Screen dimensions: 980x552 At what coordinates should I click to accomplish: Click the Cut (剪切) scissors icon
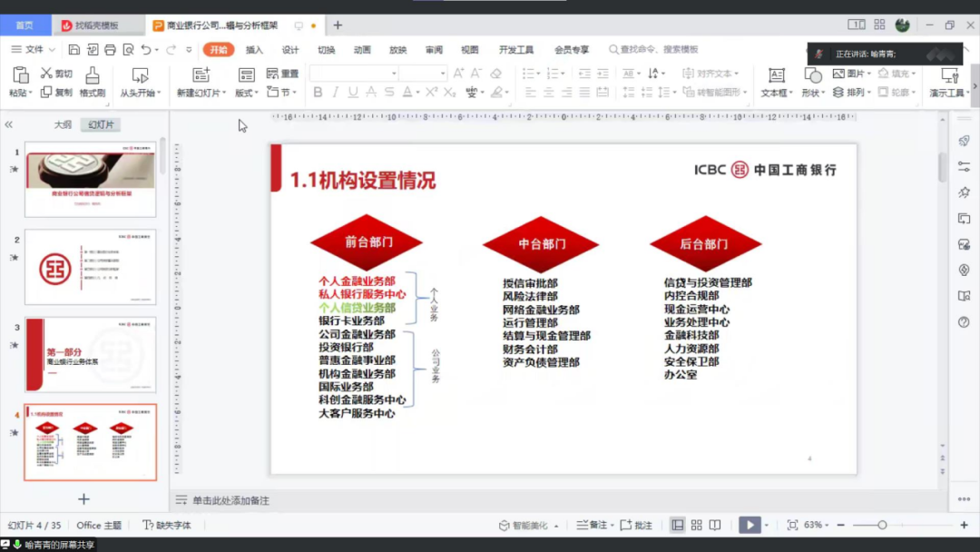click(47, 74)
